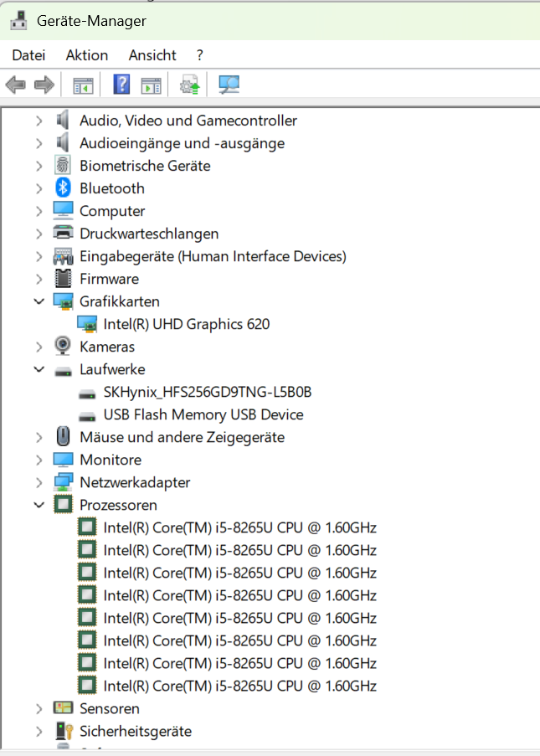
Task: Open Help via the blue question mark icon
Action: click(x=121, y=85)
